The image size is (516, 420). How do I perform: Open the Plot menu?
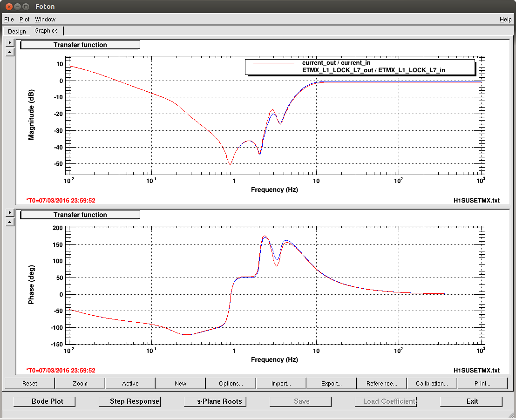click(x=24, y=20)
